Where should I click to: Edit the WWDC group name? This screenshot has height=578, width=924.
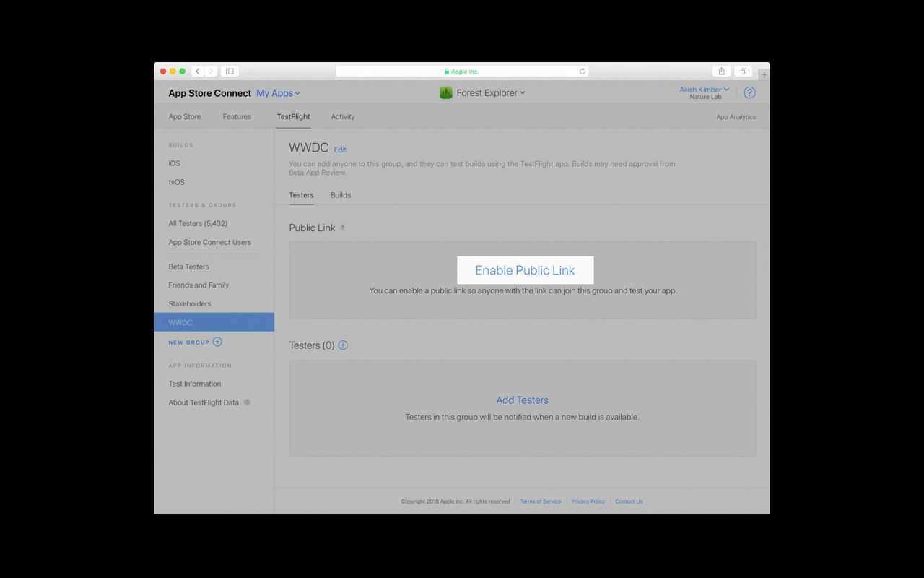pyautogui.click(x=340, y=150)
